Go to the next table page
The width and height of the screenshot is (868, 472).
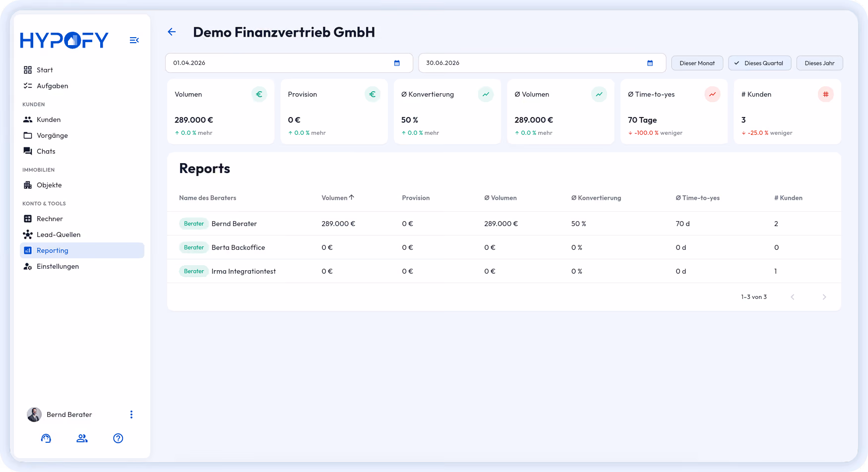coord(824,297)
